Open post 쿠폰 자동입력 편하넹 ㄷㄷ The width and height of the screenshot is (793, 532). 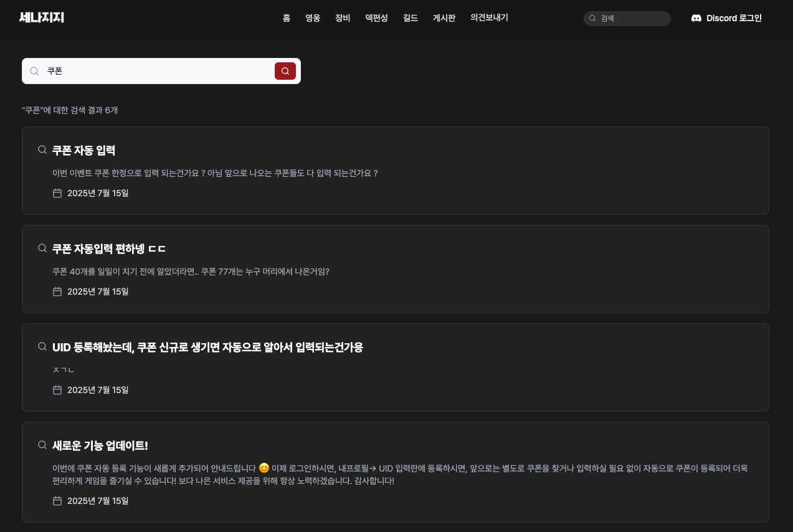pyautogui.click(x=109, y=249)
